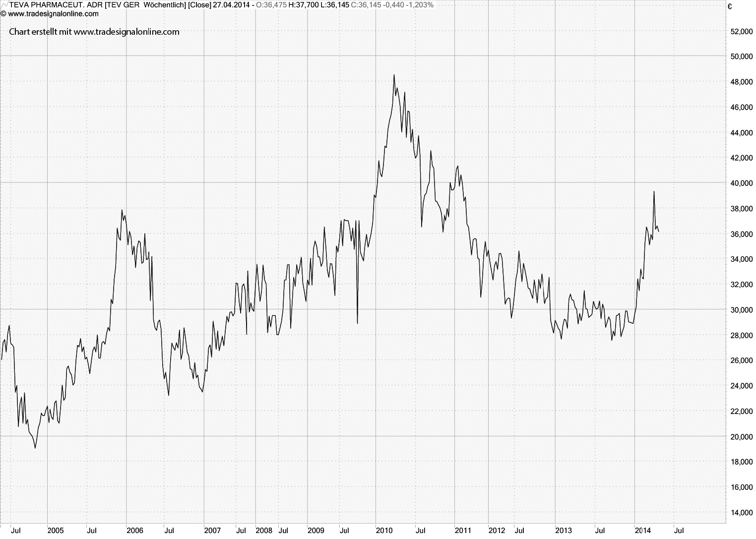Click the Jul label preceding 2005
756x539 pixels.
[16, 531]
